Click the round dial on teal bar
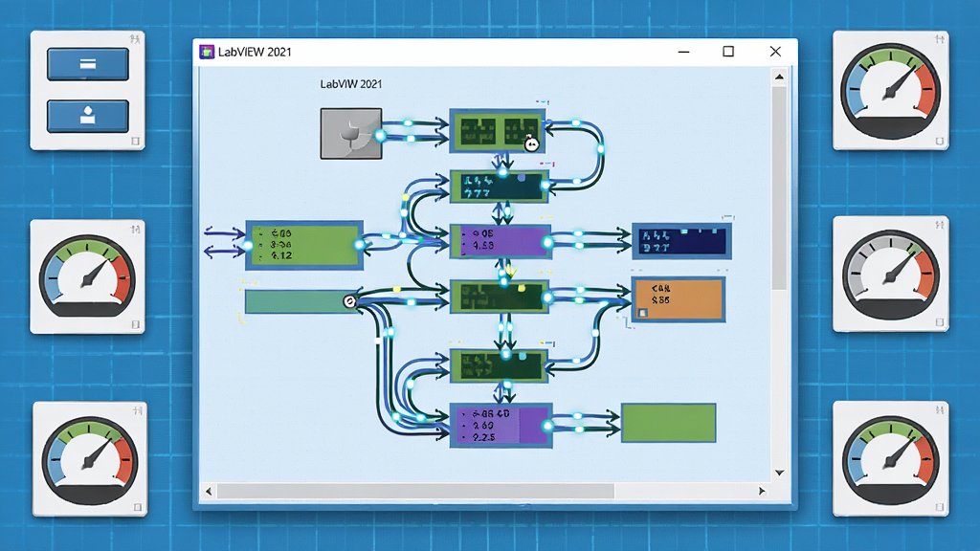 (x=350, y=301)
